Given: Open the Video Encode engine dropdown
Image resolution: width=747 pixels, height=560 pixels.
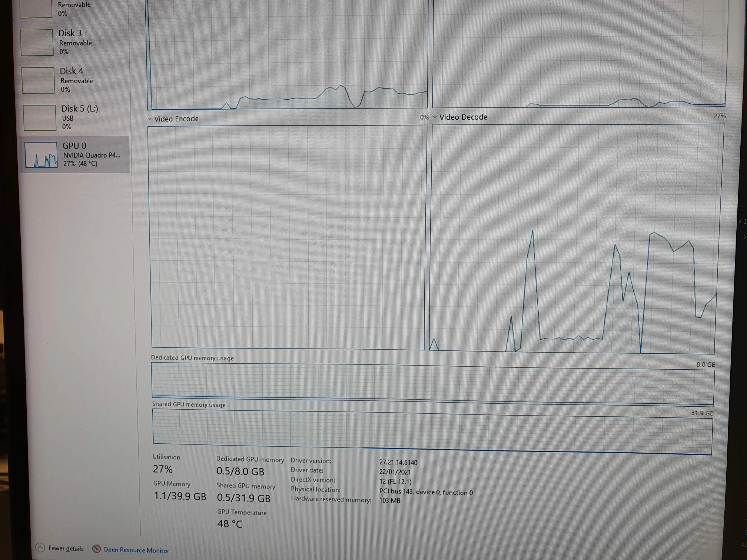Looking at the screenshot, I should (176, 119).
